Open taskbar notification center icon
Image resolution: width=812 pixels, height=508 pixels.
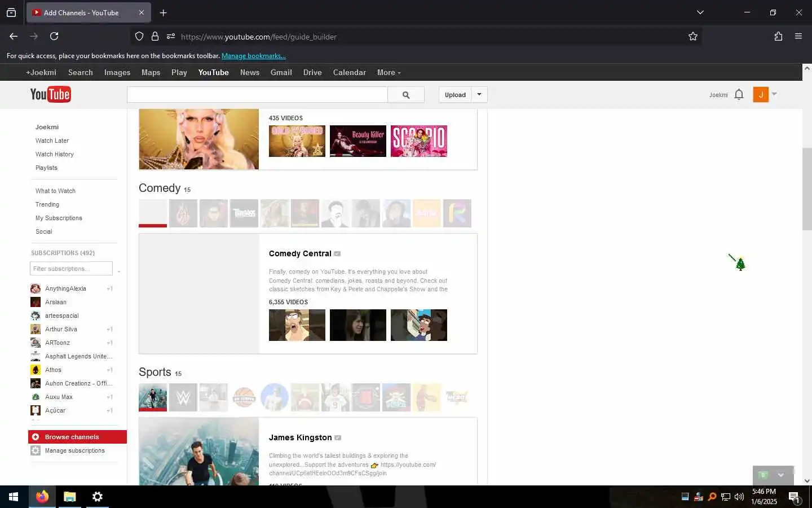click(x=795, y=497)
